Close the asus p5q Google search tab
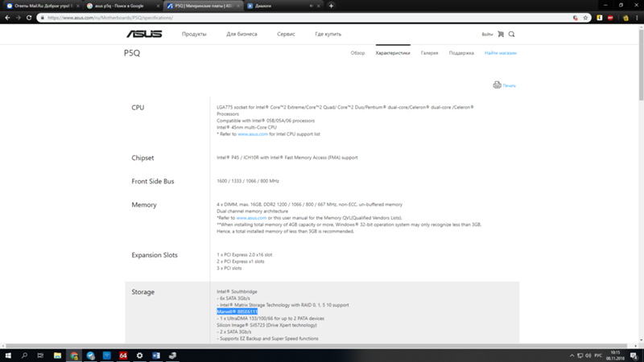Image resolution: width=644 pixels, height=362 pixels. [158, 6]
